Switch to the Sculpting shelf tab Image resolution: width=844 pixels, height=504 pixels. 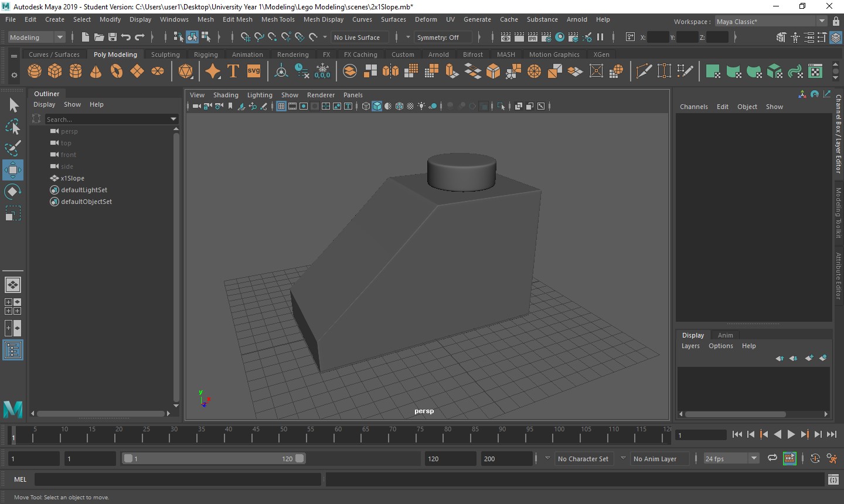pyautogui.click(x=165, y=55)
